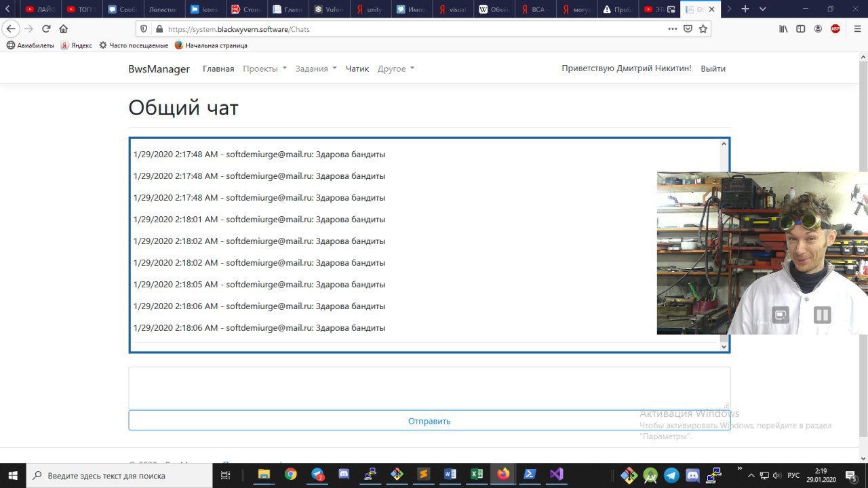868x488 pixels.
Task: Click the chat message text input
Action: 429,388
